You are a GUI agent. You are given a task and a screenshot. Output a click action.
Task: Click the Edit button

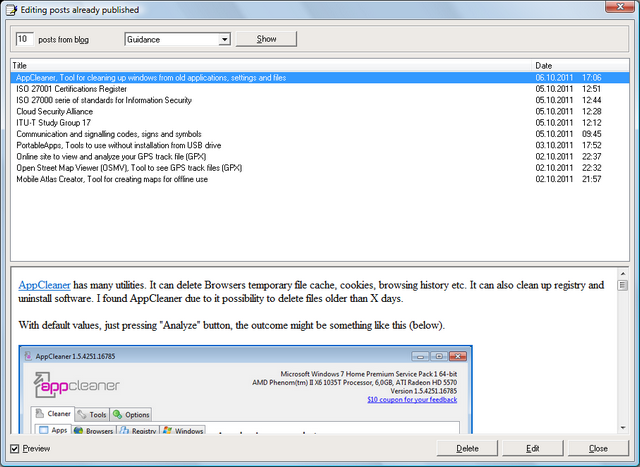click(x=533, y=448)
